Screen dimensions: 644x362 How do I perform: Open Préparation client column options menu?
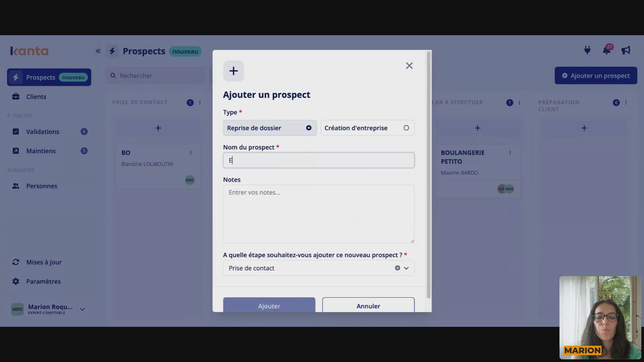coord(626,103)
